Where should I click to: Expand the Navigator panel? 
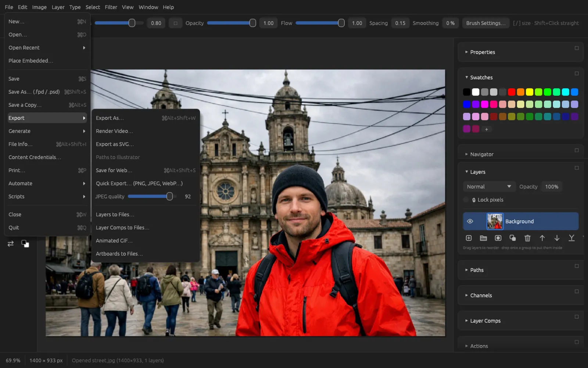coord(466,154)
